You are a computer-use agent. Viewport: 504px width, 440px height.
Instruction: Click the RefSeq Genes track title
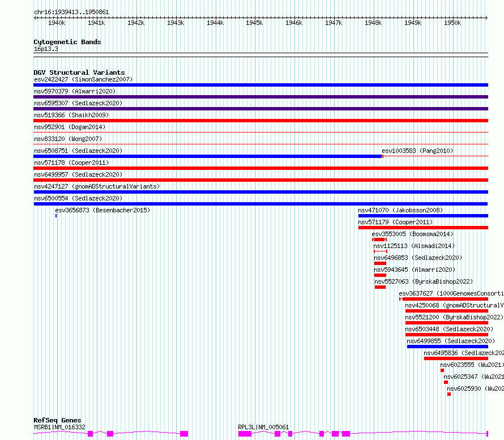click(x=57, y=420)
